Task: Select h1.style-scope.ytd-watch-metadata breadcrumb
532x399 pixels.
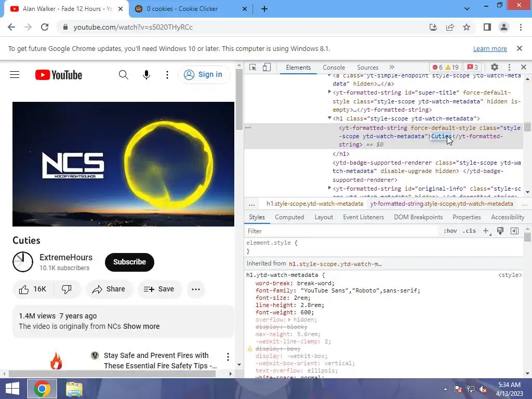Action: [x=314, y=204]
